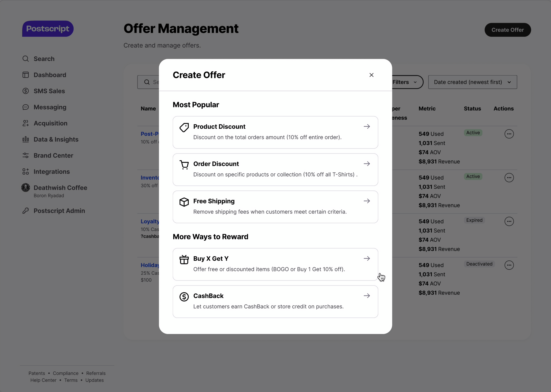
Task: Click the Create Offer button
Action: pos(507,30)
